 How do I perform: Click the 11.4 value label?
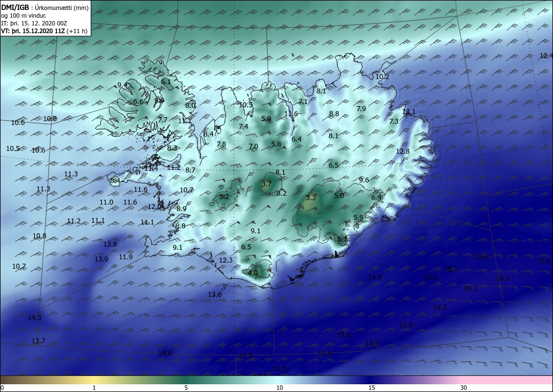151,169
